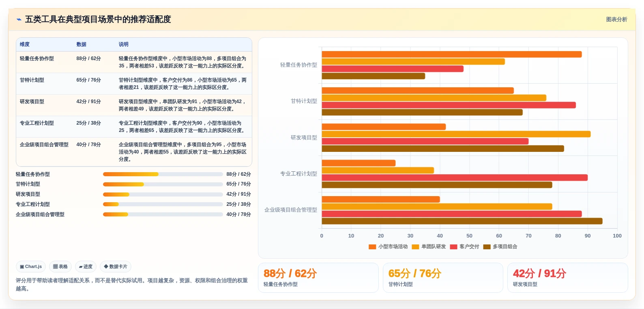644x309 pixels.
Task: Click the 专业工程计划型 progress bar
Action: click(x=163, y=204)
